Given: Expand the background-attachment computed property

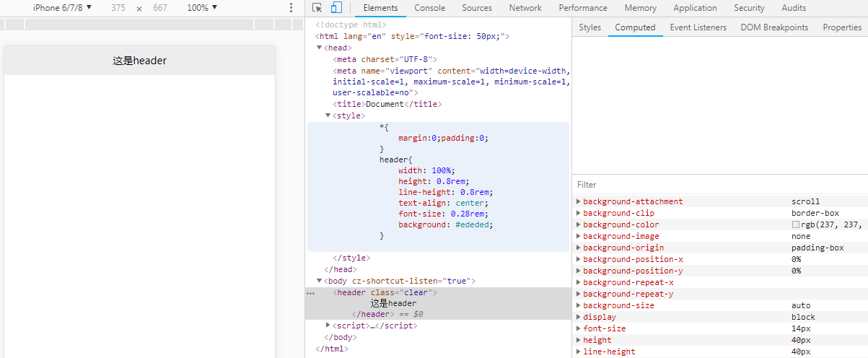Looking at the screenshot, I should click(579, 201).
